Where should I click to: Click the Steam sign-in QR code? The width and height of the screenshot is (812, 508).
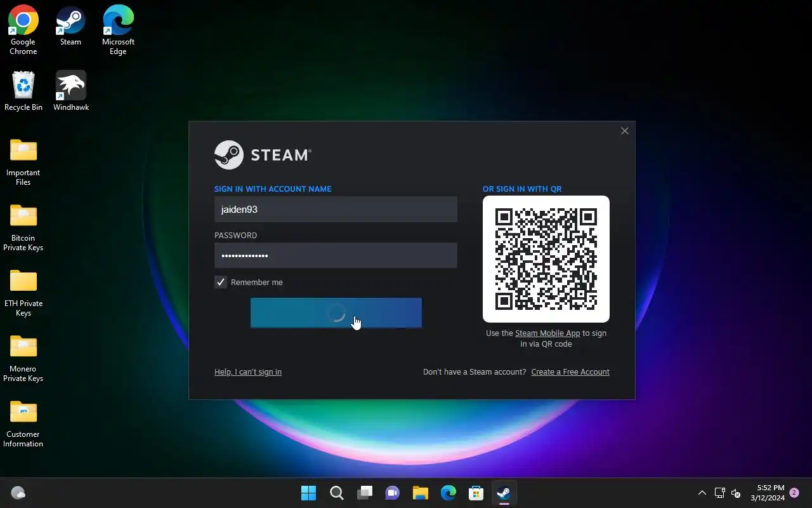coord(546,259)
